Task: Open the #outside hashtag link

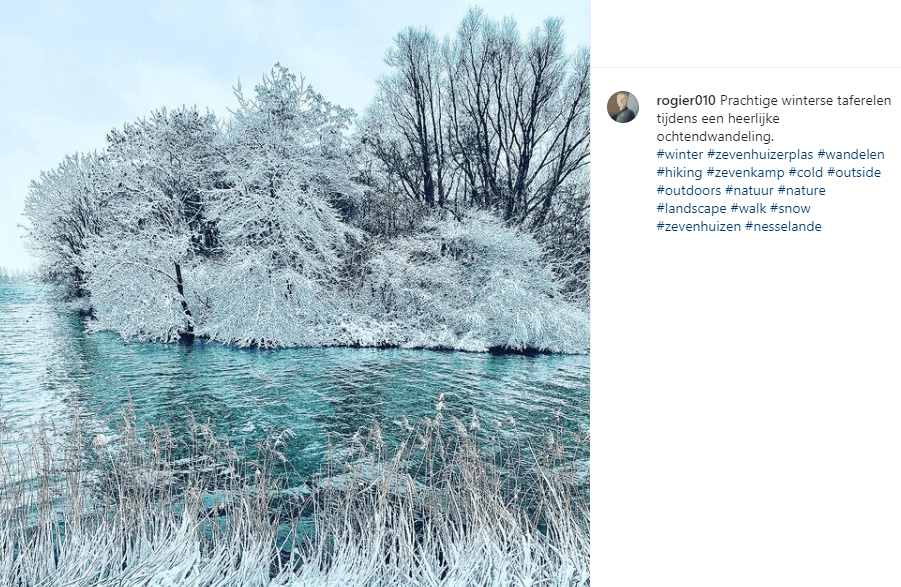Action: pos(854,172)
